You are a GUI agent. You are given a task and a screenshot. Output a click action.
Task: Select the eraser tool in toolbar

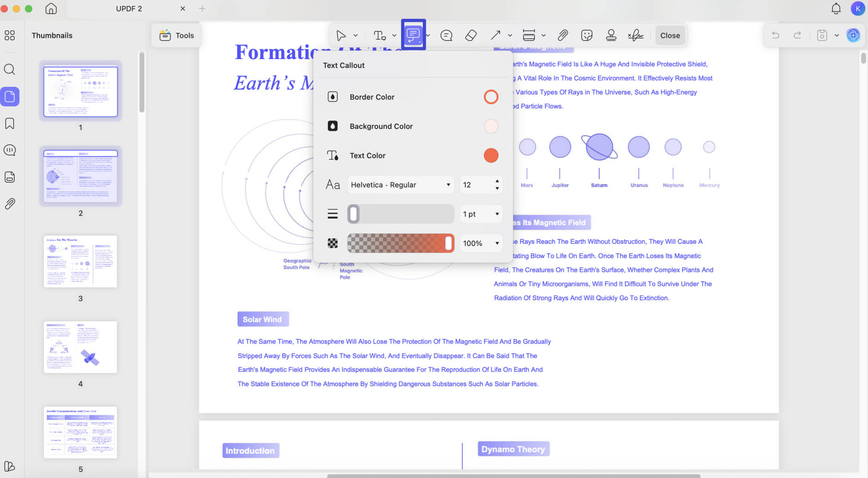470,36
